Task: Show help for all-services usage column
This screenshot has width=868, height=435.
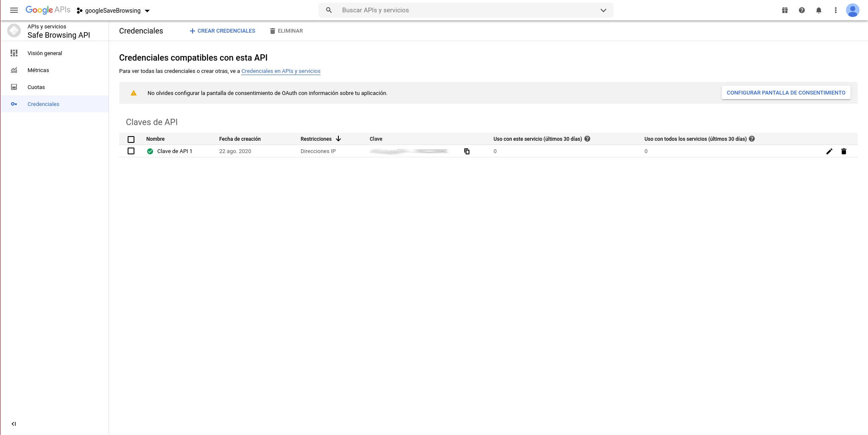Action: pyautogui.click(x=752, y=139)
